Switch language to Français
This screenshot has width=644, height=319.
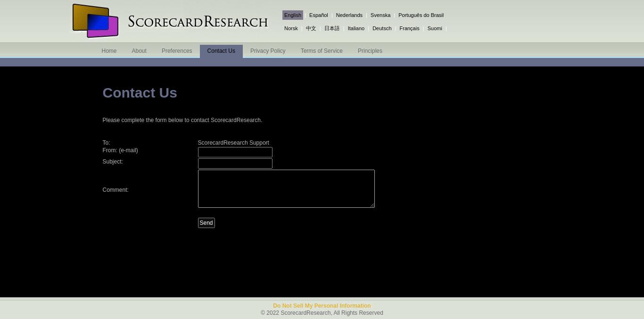409,28
